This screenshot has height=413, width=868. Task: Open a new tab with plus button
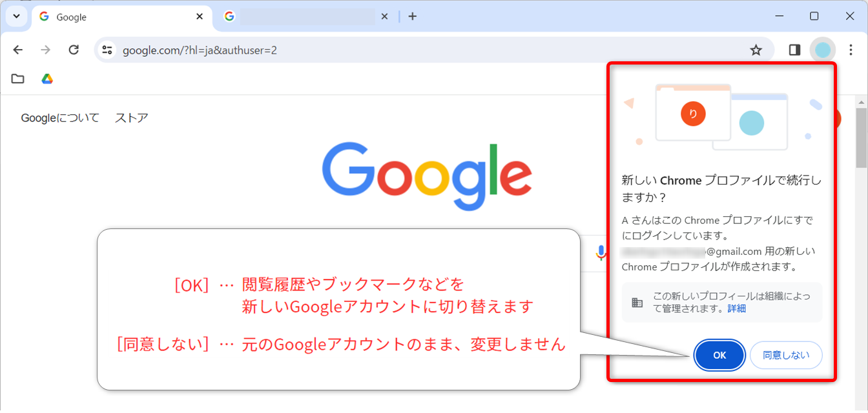413,17
